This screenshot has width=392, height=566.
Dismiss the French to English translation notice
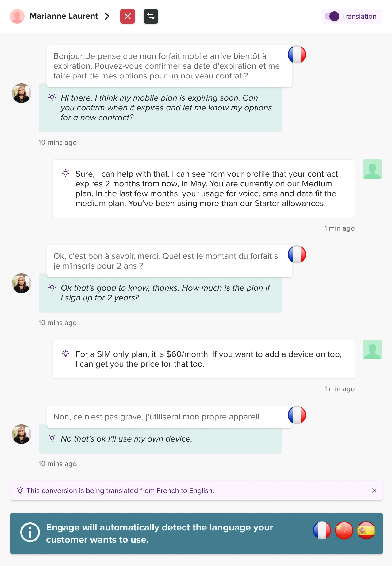point(374,491)
